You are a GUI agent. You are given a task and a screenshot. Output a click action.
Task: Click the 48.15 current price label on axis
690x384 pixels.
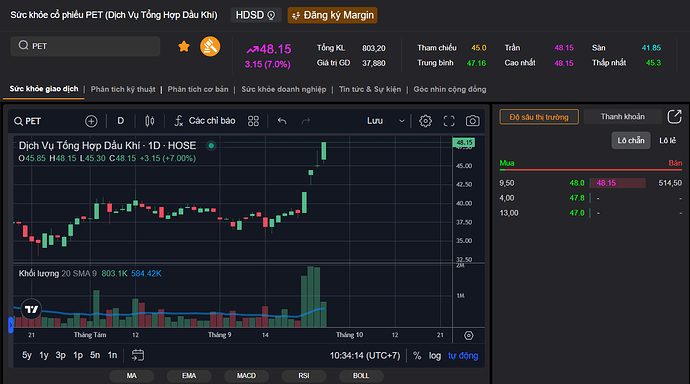(x=464, y=143)
